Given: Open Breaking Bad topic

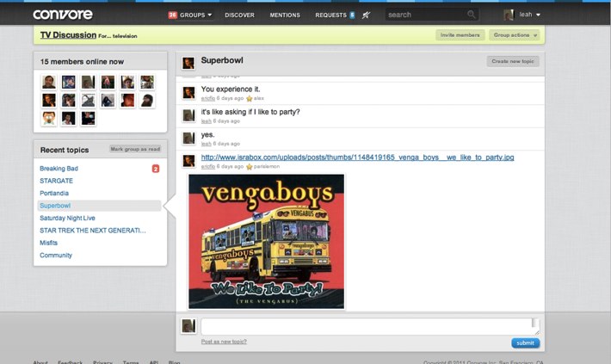Looking at the screenshot, I should click(59, 169).
